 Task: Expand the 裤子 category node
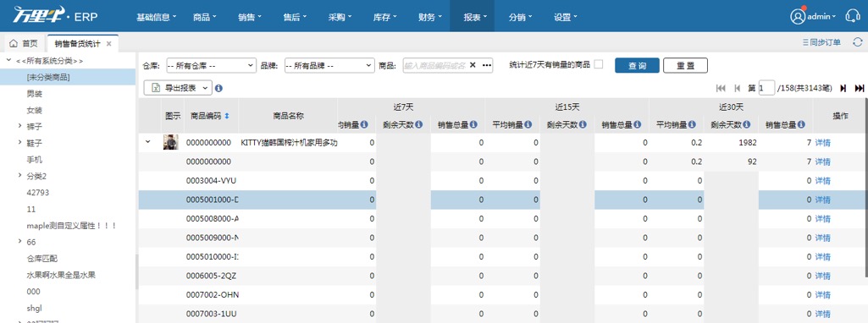20,126
